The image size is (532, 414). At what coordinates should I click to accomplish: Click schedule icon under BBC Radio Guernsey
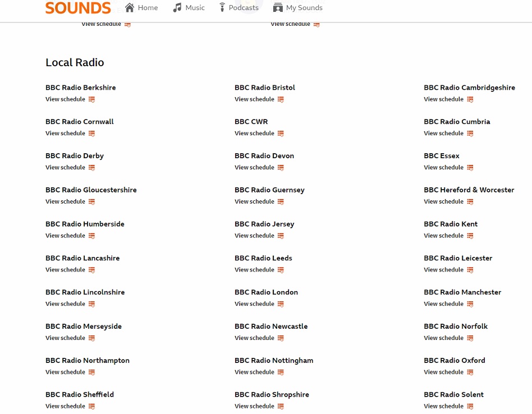coord(281,202)
